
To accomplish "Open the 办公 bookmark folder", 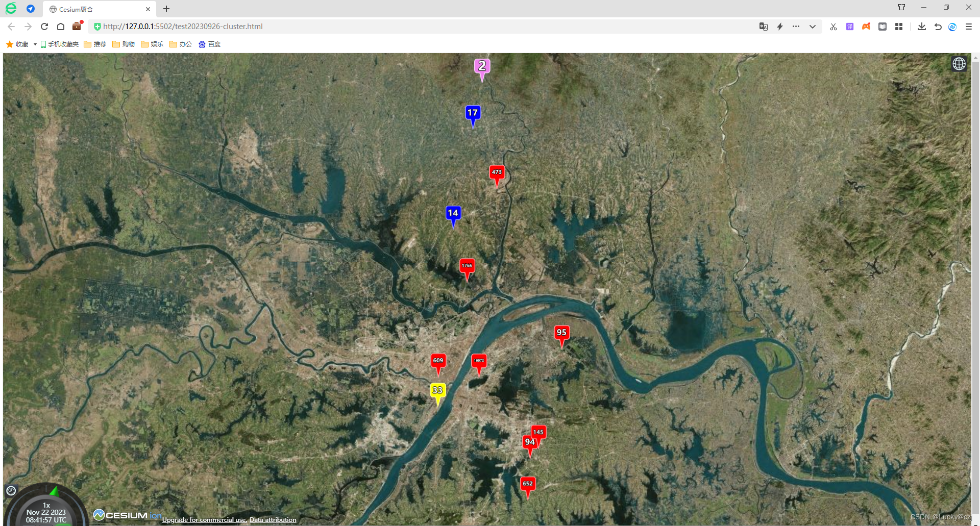I will 181,44.
